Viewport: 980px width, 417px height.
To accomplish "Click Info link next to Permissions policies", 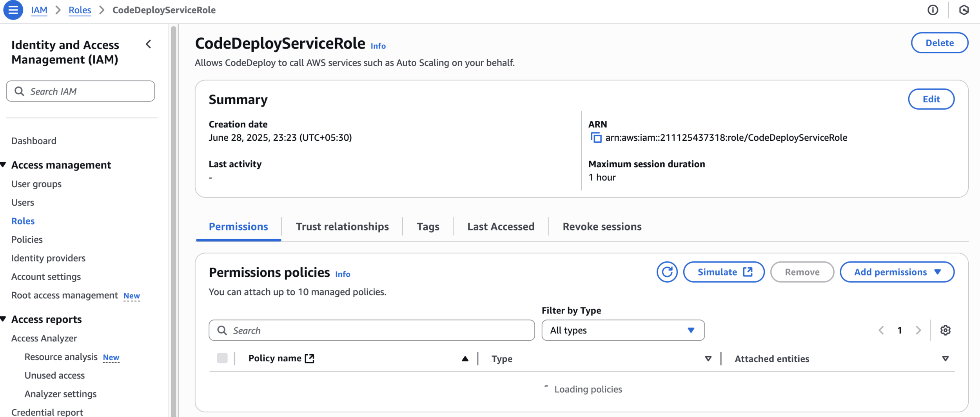I will click(x=343, y=274).
